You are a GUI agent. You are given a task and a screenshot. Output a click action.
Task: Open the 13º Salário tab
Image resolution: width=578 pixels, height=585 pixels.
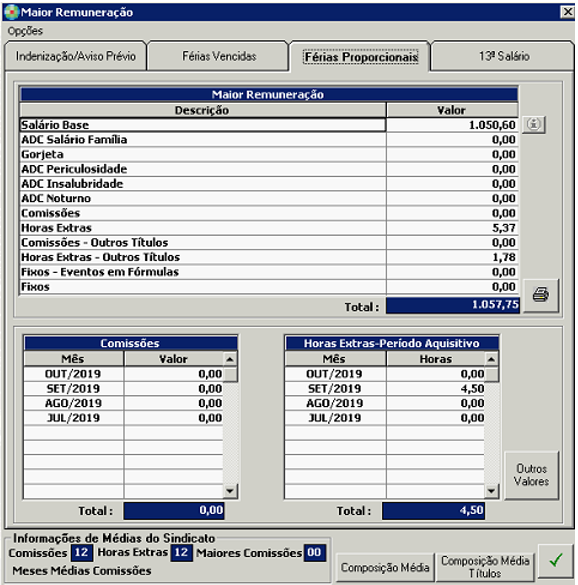tap(504, 56)
